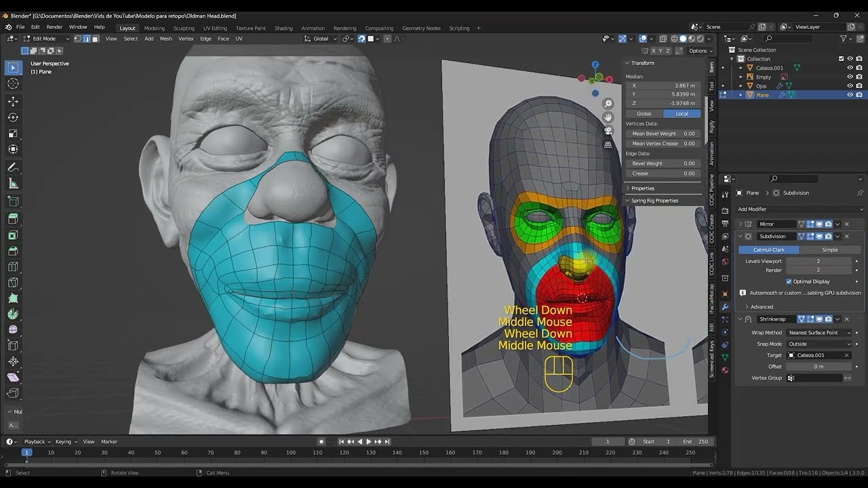The height and width of the screenshot is (488, 868).
Task: Select the Simple subdivision type
Action: pyautogui.click(x=829, y=250)
